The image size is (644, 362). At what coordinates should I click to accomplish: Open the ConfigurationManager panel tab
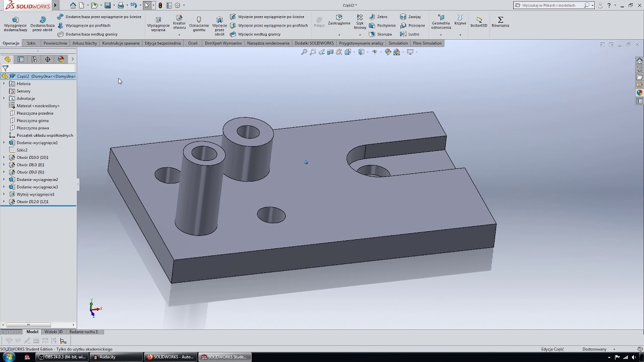point(34,59)
